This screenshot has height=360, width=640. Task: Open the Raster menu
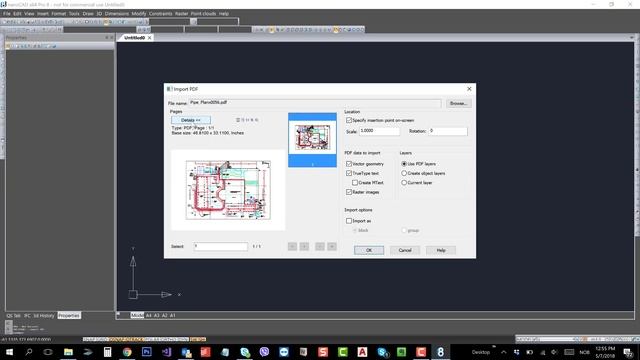pyautogui.click(x=182, y=13)
